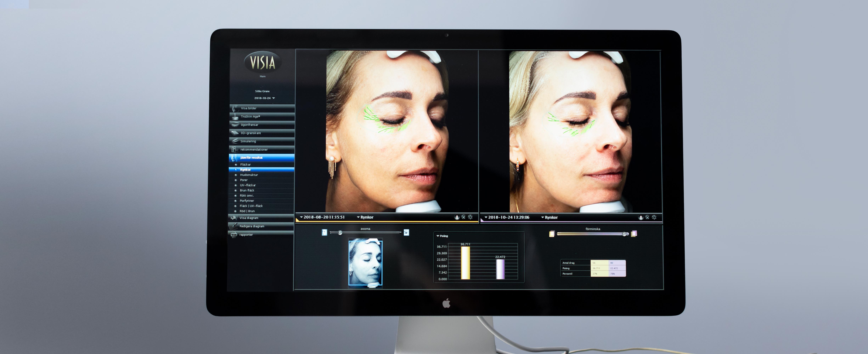Select the Fläckar analysis option
Viewport: 868px width, 354px height.
point(245,165)
